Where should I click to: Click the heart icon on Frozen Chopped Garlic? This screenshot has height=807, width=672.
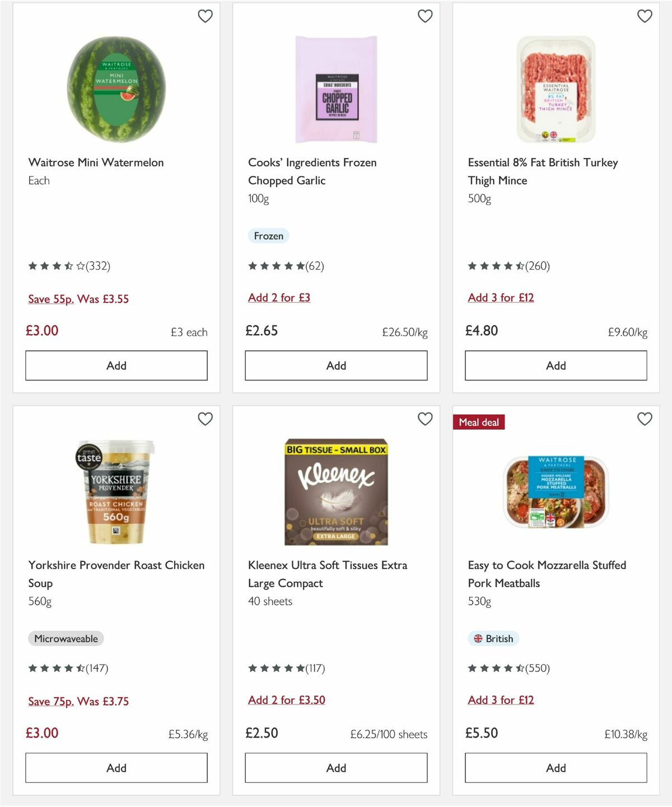(x=425, y=16)
